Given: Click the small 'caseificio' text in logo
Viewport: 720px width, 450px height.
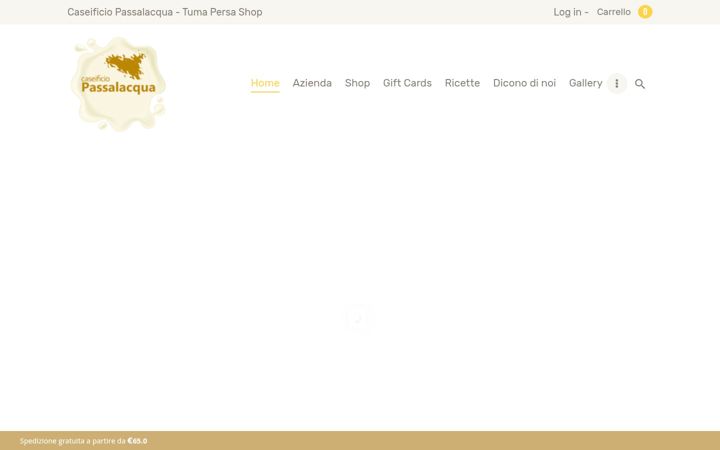Looking at the screenshot, I should tap(96, 79).
